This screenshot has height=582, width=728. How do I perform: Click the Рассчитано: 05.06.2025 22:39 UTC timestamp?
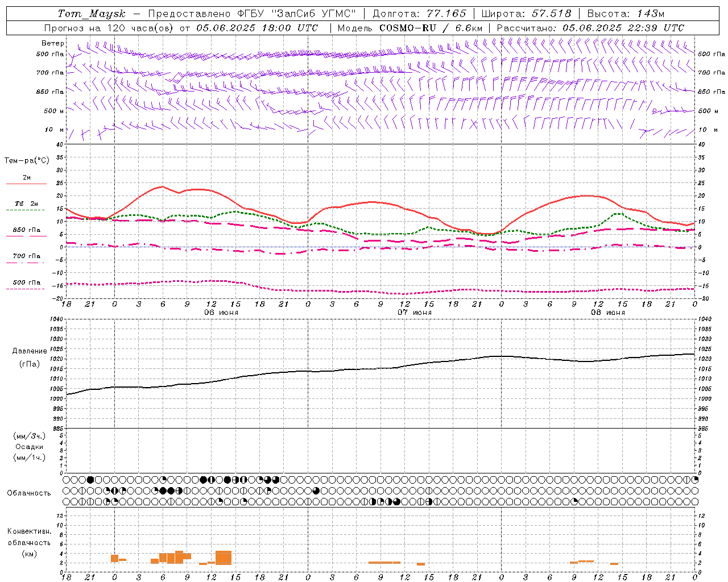[590, 28]
